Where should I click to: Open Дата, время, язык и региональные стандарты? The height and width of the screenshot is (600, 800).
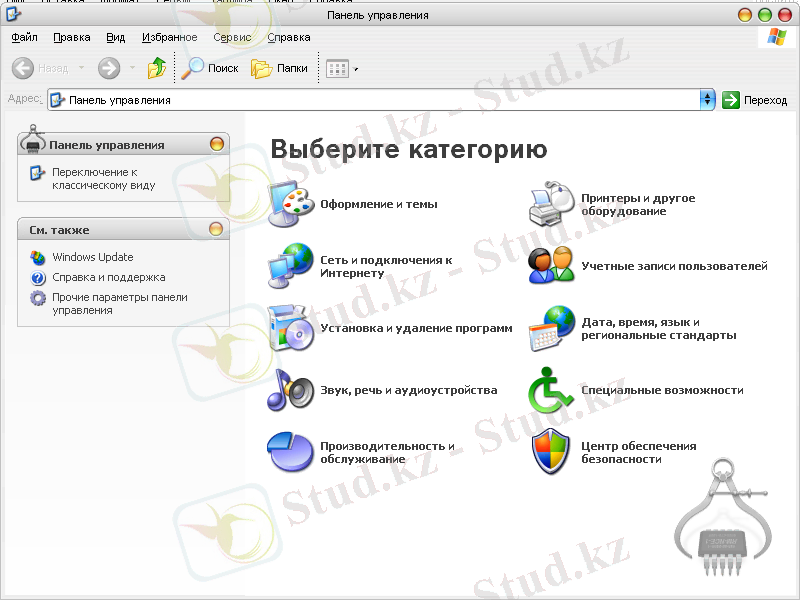(x=659, y=329)
